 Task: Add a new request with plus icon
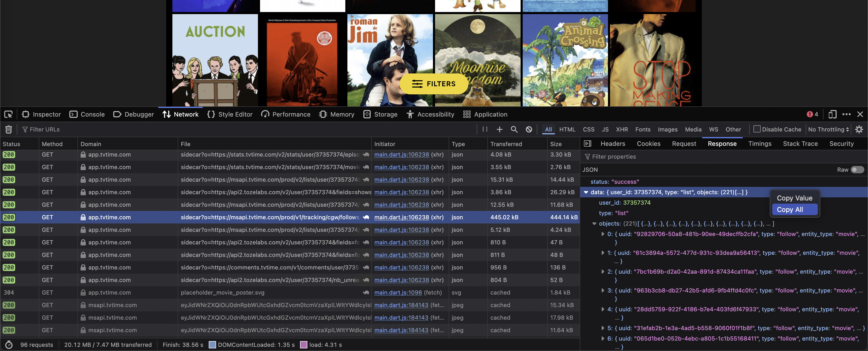click(x=499, y=129)
